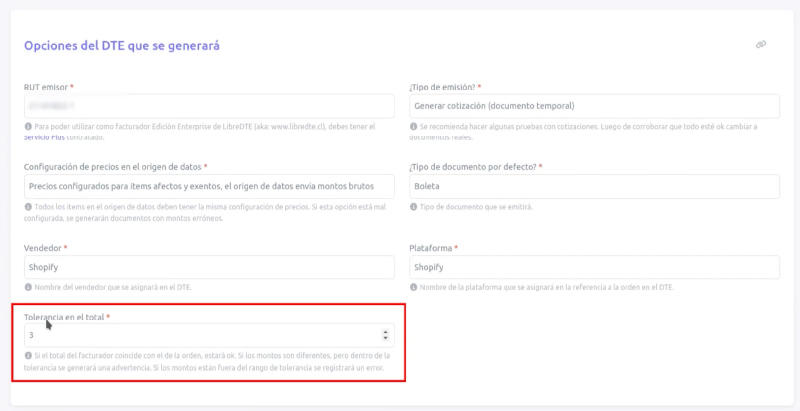This screenshot has width=800, height=411.
Task: Click '¿Tipo de documento por defecto?' label
Action: click(x=472, y=167)
